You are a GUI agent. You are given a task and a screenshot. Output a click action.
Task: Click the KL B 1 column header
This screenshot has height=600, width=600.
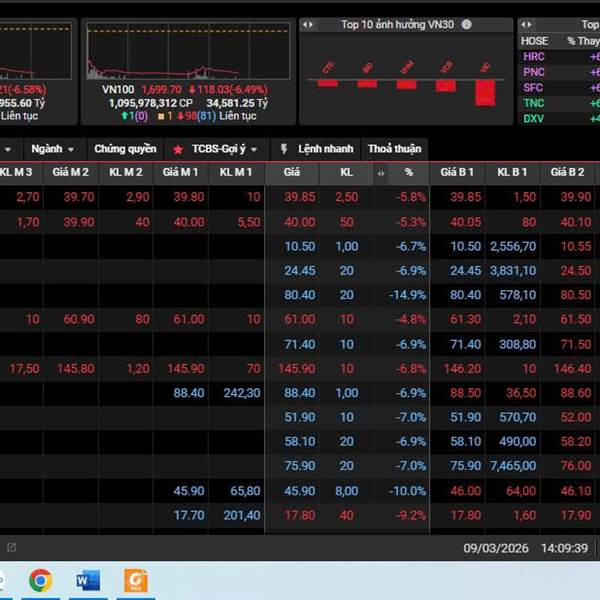[x=512, y=172]
